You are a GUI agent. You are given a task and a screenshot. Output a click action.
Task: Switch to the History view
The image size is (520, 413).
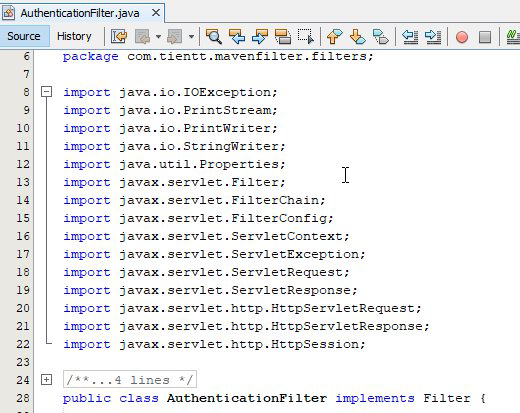click(x=74, y=36)
